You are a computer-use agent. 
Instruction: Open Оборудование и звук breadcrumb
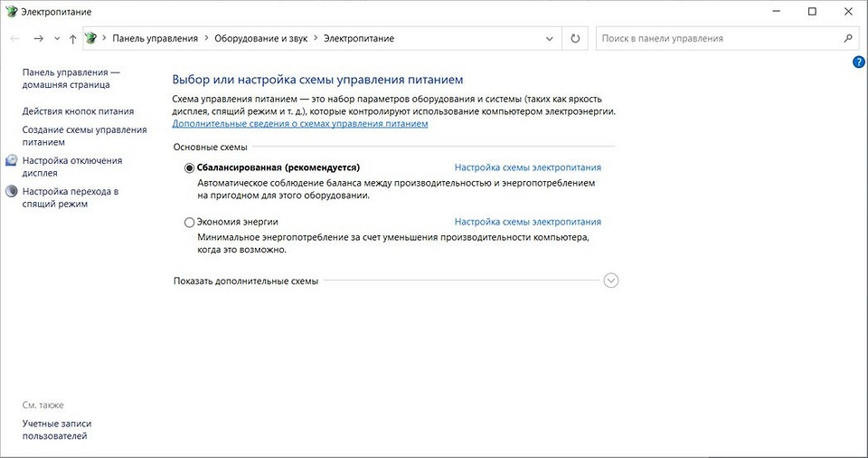point(260,38)
